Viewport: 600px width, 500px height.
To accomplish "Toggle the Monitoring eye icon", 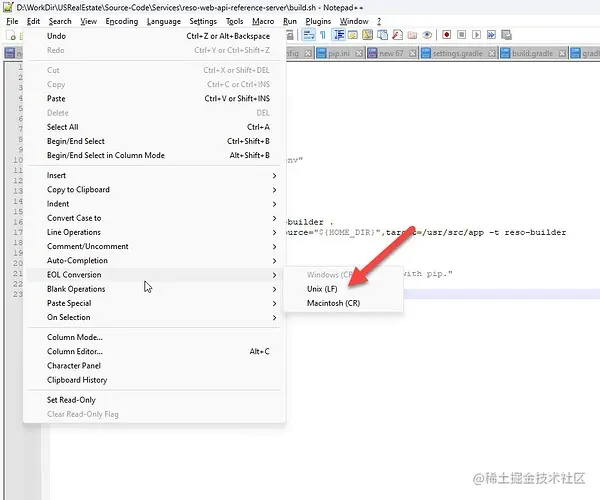I will (x=427, y=35).
